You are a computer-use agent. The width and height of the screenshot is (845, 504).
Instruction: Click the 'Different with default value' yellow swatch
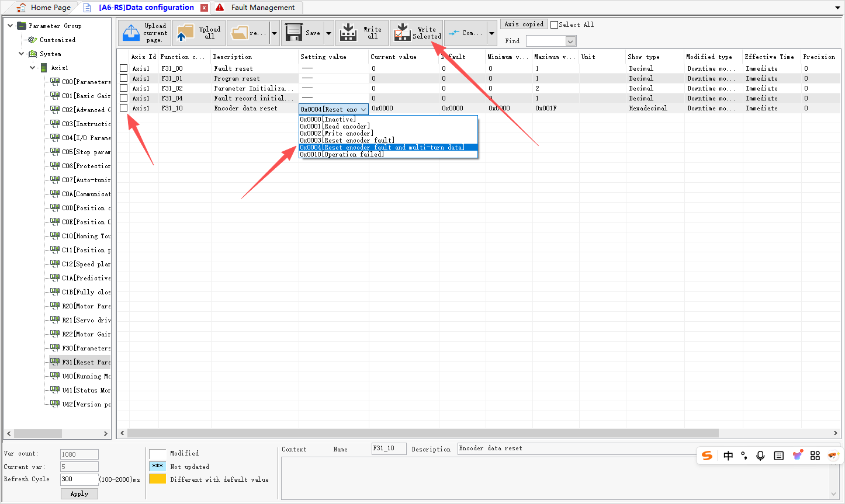[x=157, y=479]
